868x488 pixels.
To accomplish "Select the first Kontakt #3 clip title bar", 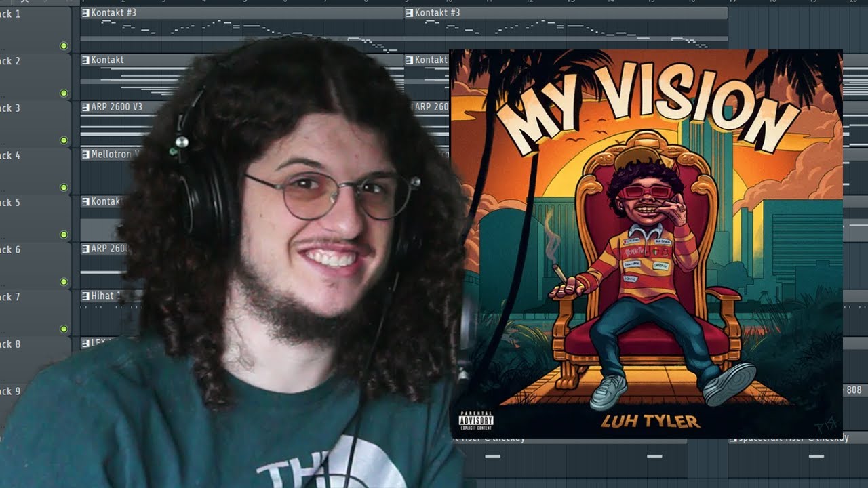I will click(242, 13).
